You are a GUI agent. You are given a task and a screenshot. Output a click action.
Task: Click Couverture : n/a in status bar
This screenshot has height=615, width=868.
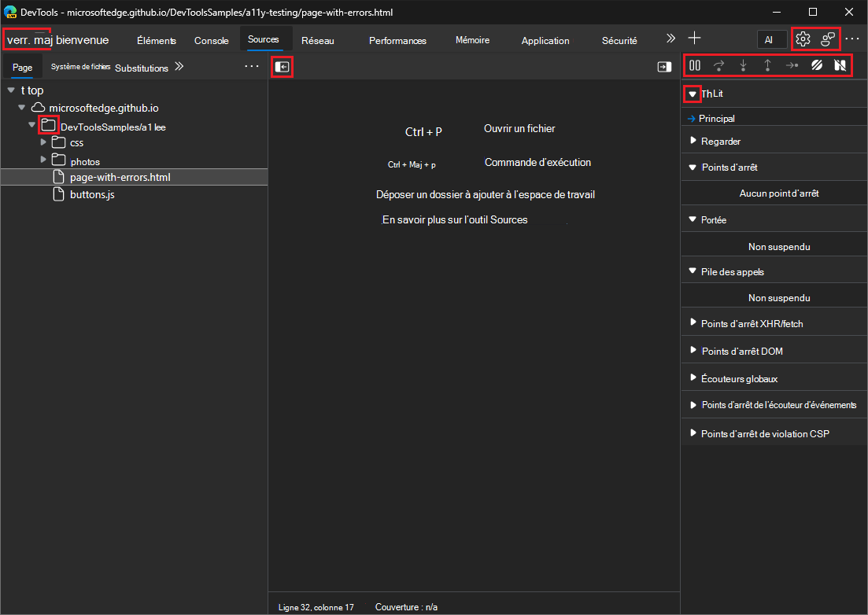(406, 606)
